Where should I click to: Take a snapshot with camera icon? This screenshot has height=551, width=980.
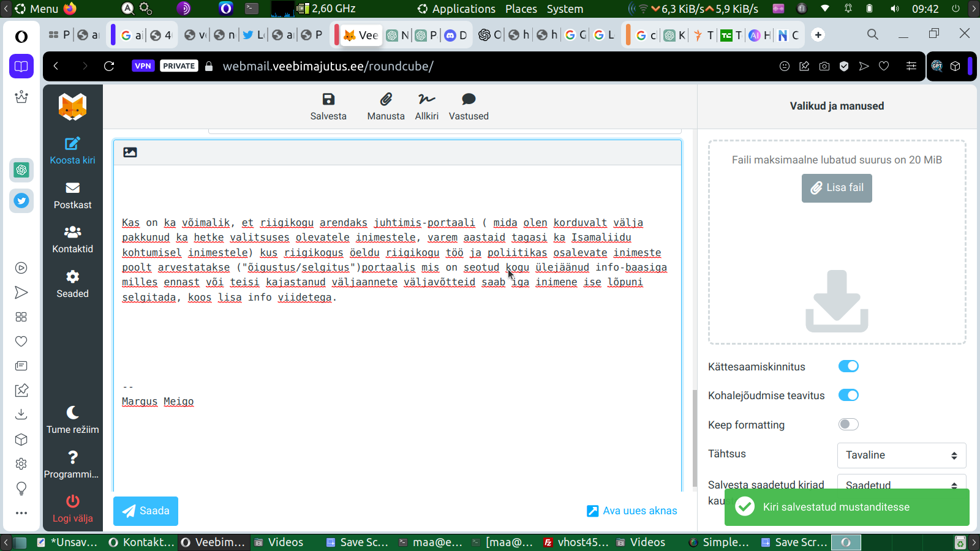click(x=824, y=66)
